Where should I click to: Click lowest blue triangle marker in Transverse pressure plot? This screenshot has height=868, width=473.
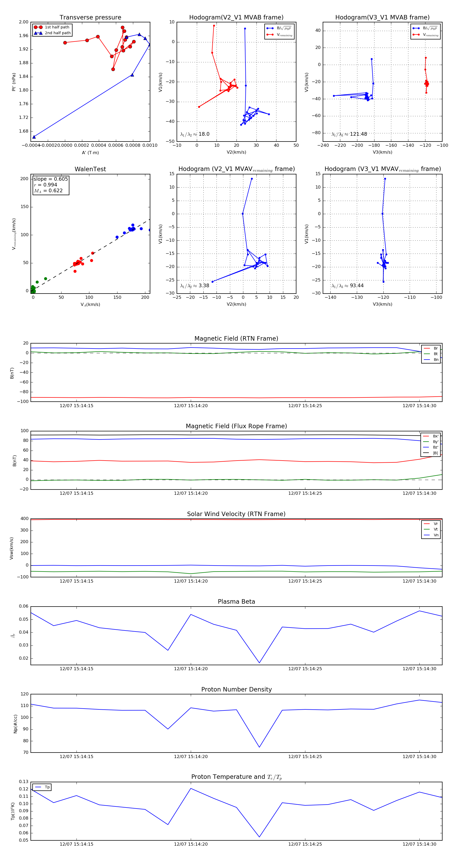(x=34, y=137)
